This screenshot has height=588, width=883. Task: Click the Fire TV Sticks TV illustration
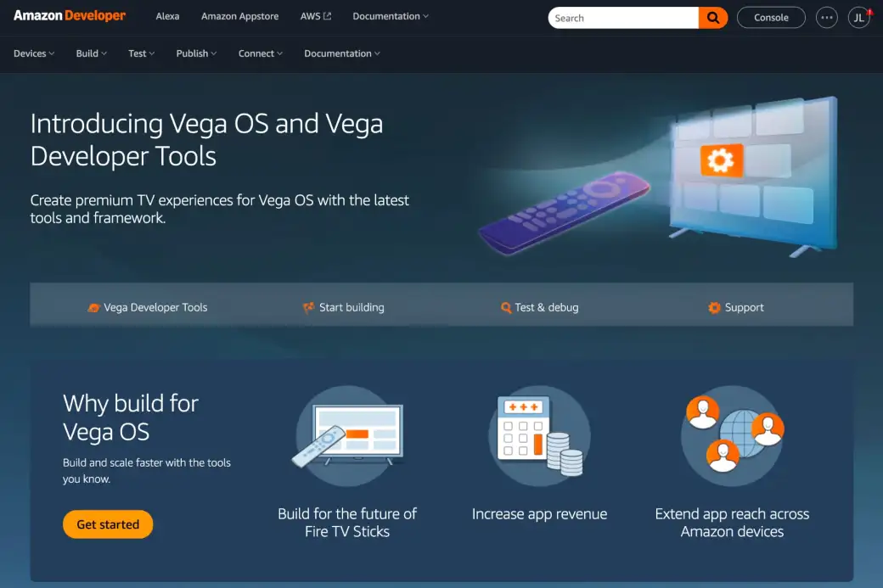coord(347,435)
